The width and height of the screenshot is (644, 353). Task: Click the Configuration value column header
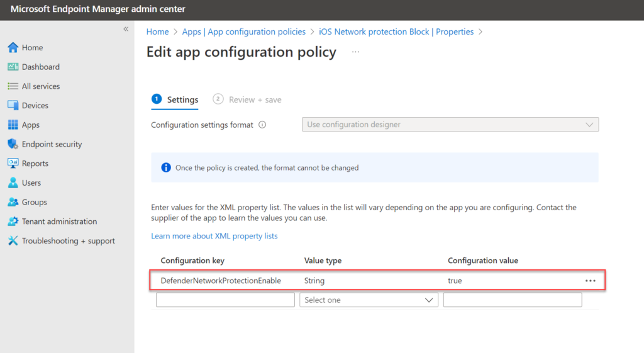pyautogui.click(x=483, y=261)
